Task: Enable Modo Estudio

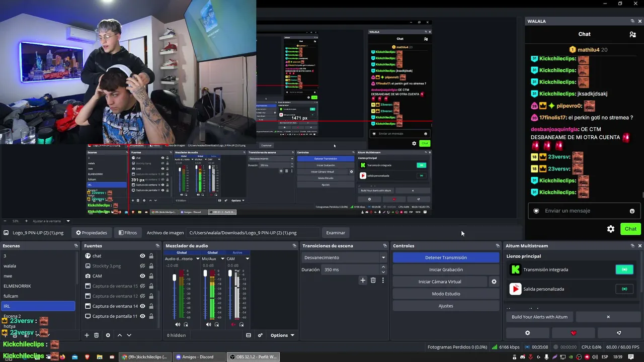Action: [x=446, y=294]
